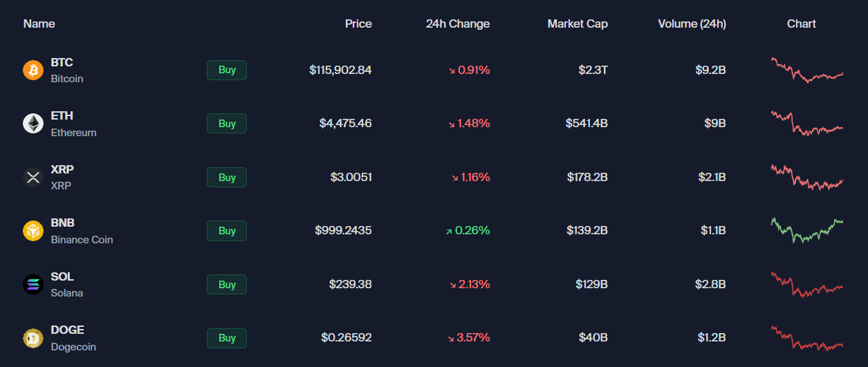Viewport: 868px width, 367px height.
Task: Sort by the Volume (24h) column header
Action: click(x=692, y=23)
